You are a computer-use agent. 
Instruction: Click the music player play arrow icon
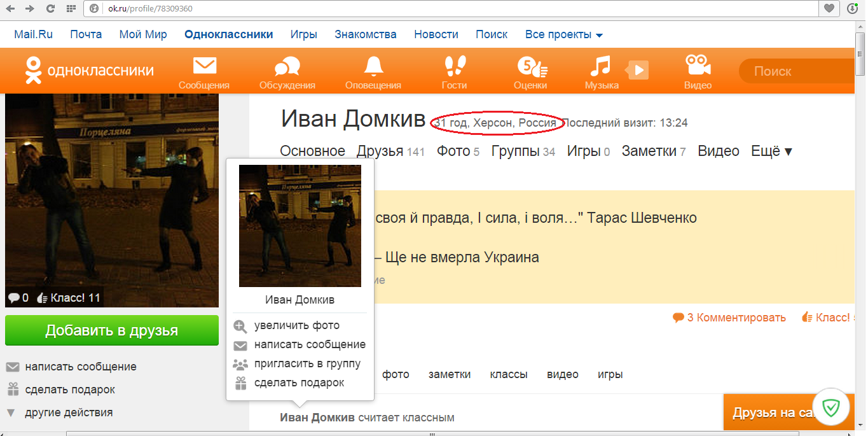click(x=638, y=69)
